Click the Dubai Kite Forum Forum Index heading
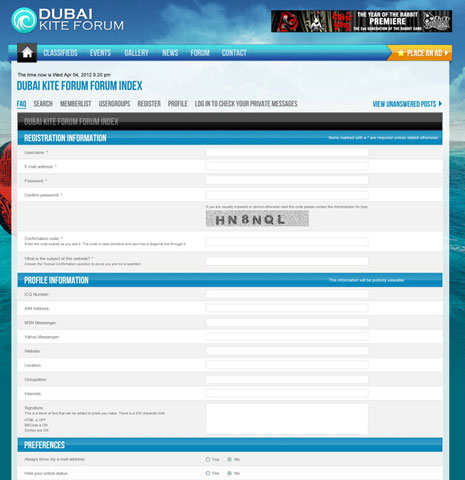This screenshot has width=465, height=480. [79, 86]
